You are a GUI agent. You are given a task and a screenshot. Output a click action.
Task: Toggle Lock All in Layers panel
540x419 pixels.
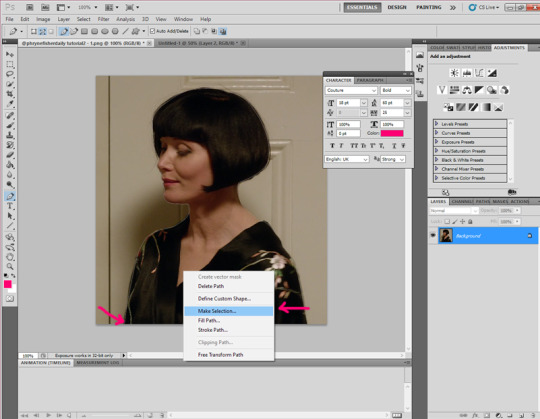[x=470, y=221]
